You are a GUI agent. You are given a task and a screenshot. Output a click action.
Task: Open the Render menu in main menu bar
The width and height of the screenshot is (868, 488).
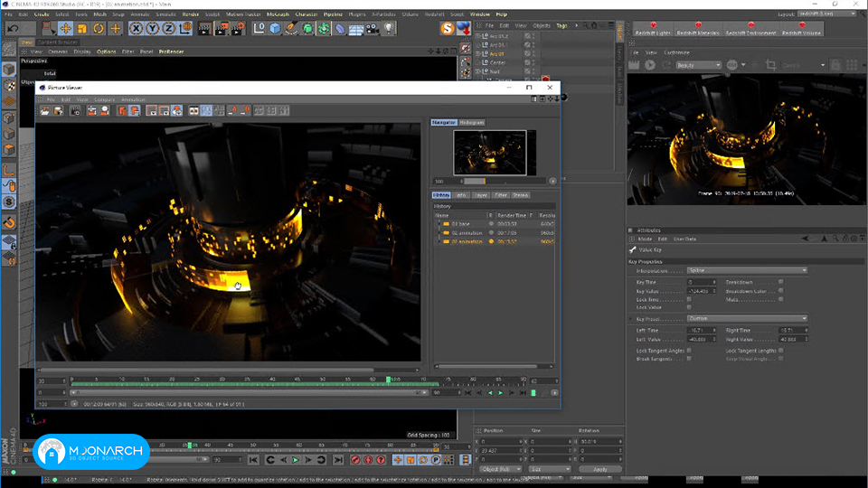191,14
